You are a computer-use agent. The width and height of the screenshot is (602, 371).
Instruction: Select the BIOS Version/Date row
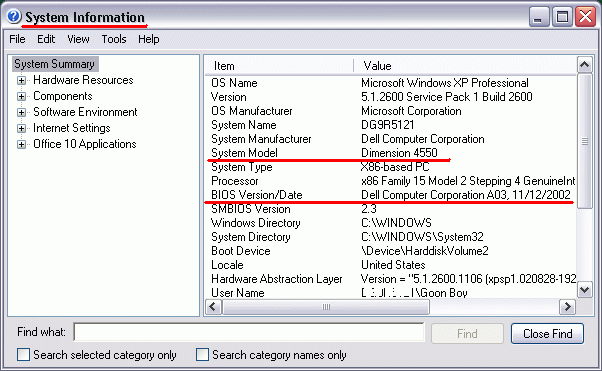point(391,195)
